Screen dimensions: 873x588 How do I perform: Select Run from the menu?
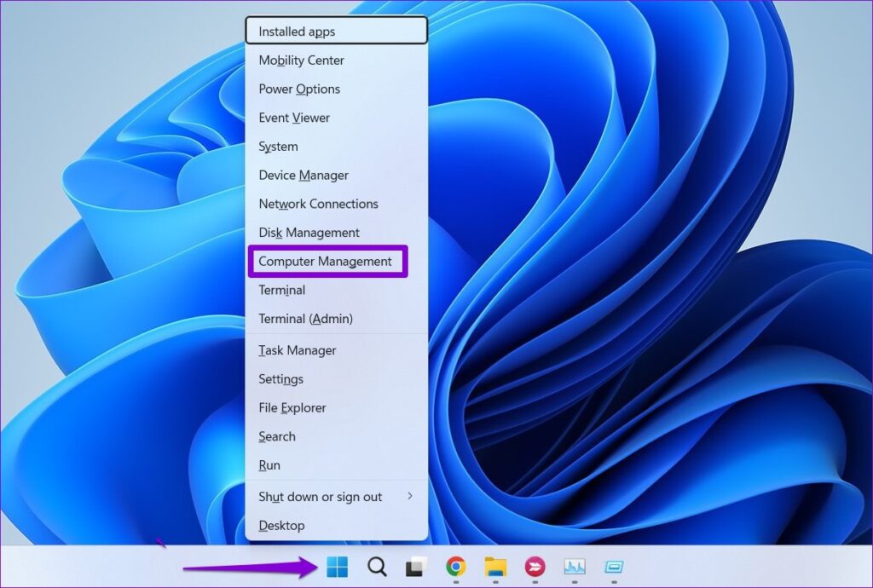269,465
